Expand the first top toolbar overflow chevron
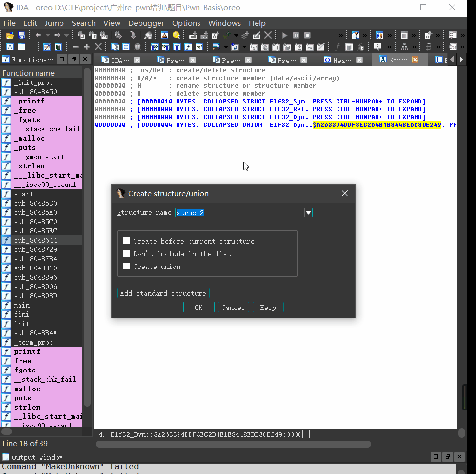The height and width of the screenshot is (474, 476). 340,36
